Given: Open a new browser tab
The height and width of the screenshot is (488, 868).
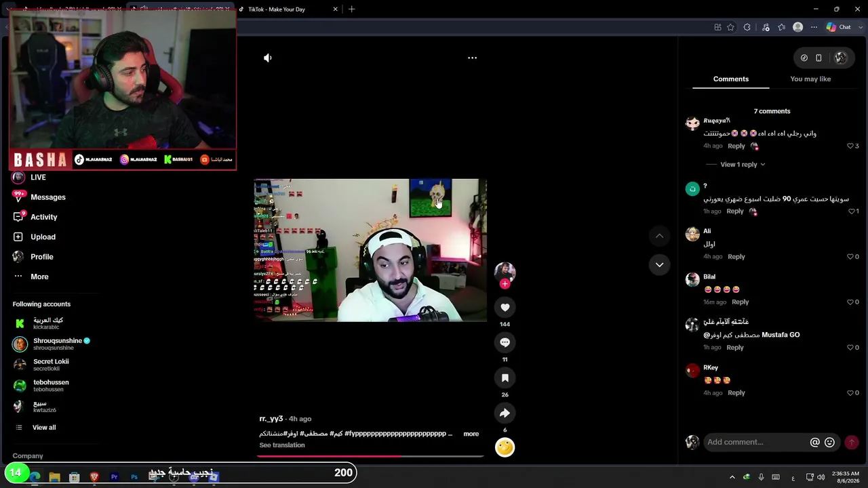Looking at the screenshot, I should 351,9.
